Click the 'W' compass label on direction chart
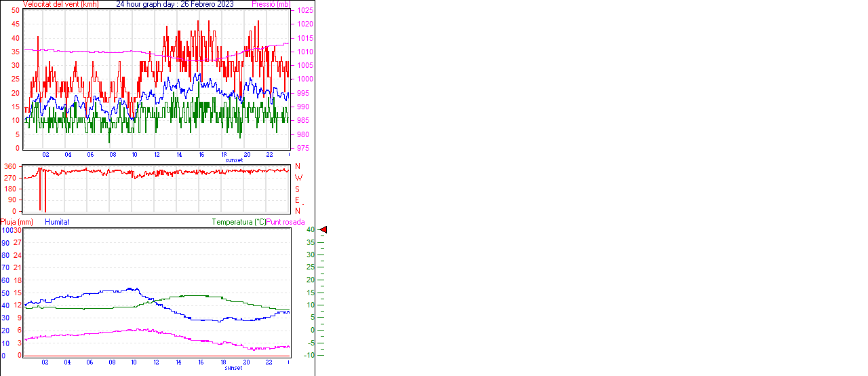The width and height of the screenshot is (868, 376). click(298, 178)
